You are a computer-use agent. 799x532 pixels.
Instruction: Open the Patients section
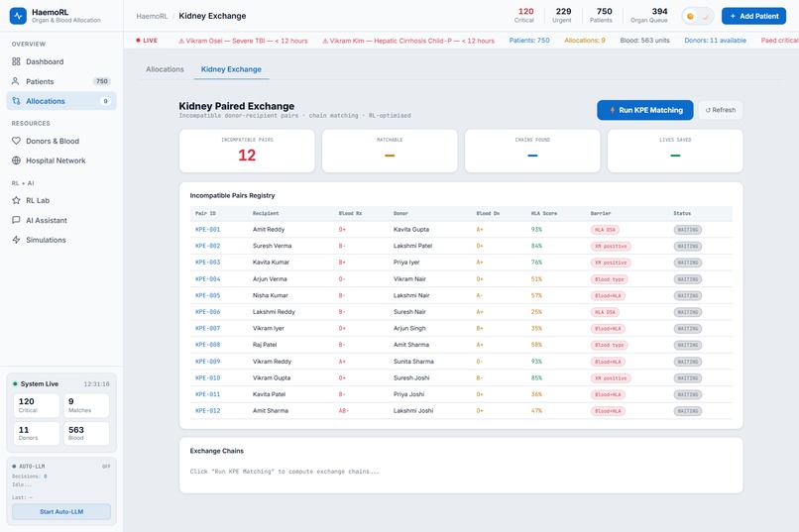point(61,81)
